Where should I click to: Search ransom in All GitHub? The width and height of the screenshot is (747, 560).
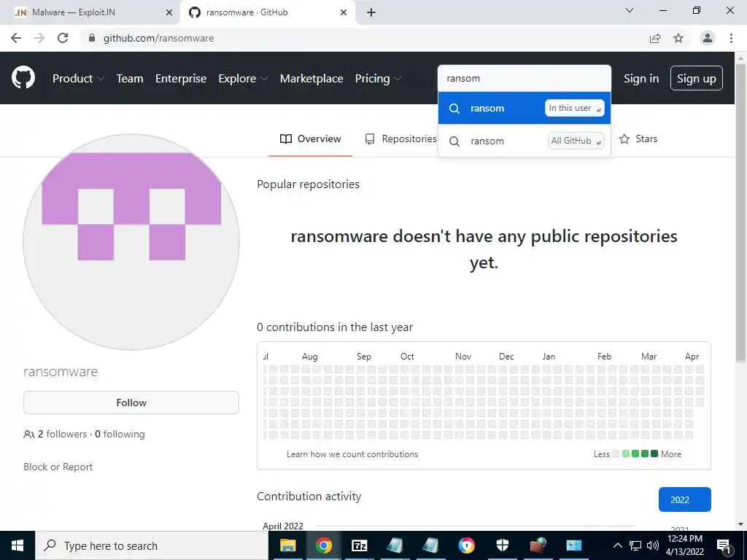click(524, 141)
